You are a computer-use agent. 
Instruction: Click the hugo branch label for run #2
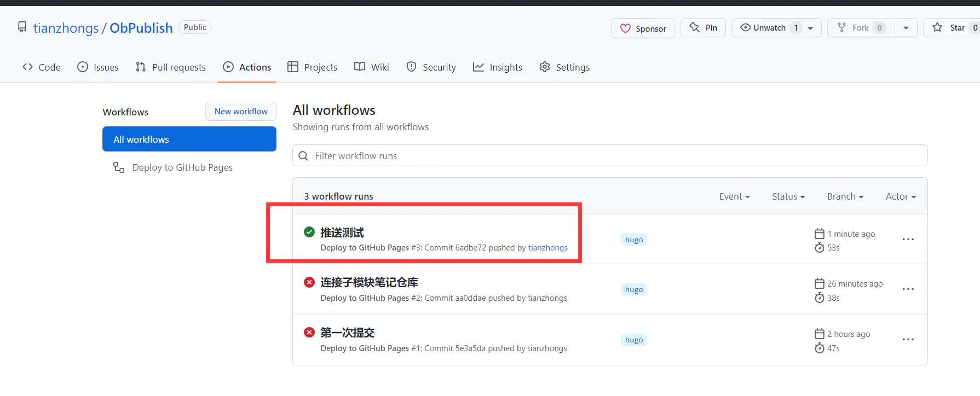pos(634,289)
